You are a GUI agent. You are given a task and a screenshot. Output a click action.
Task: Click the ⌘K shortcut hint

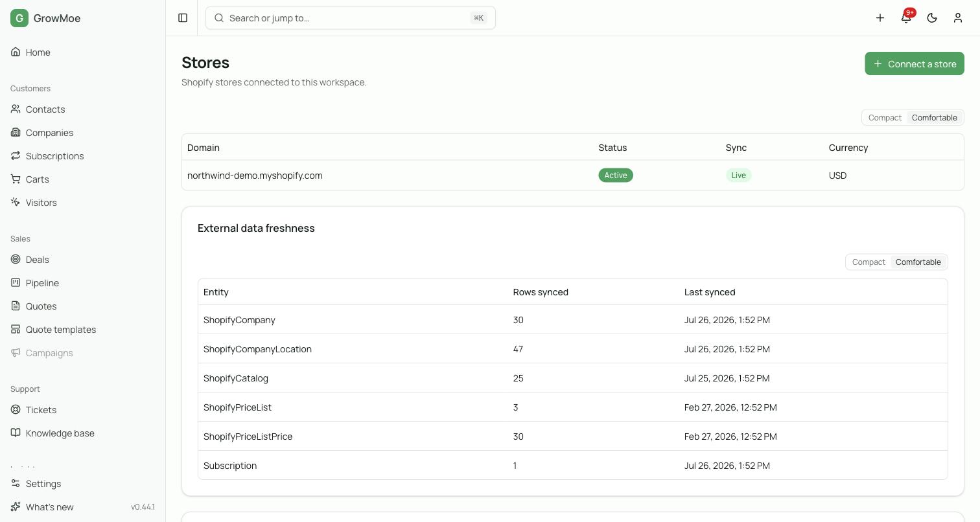(x=479, y=18)
